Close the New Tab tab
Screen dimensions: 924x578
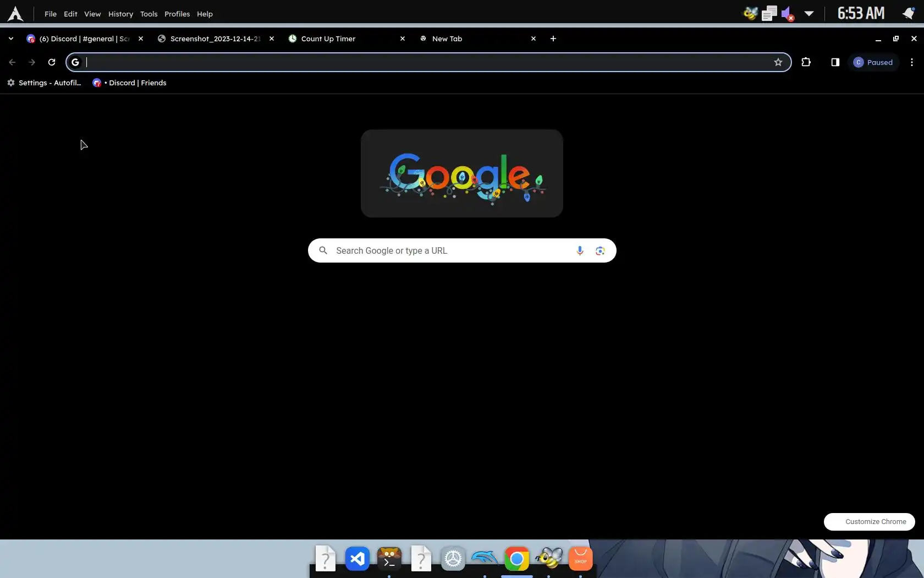(533, 39)
